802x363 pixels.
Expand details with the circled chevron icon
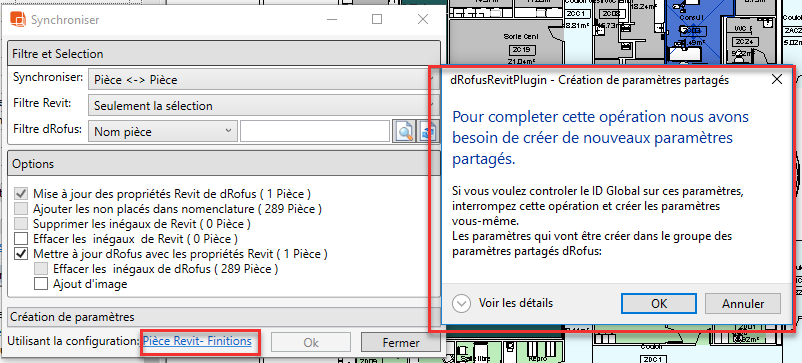(x=461, y=303)
